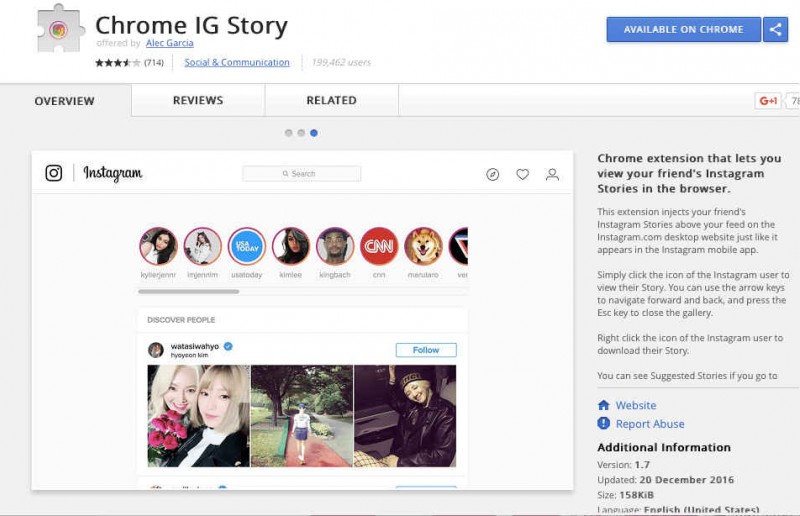Click the stories horizontal scrollbar

189,292
